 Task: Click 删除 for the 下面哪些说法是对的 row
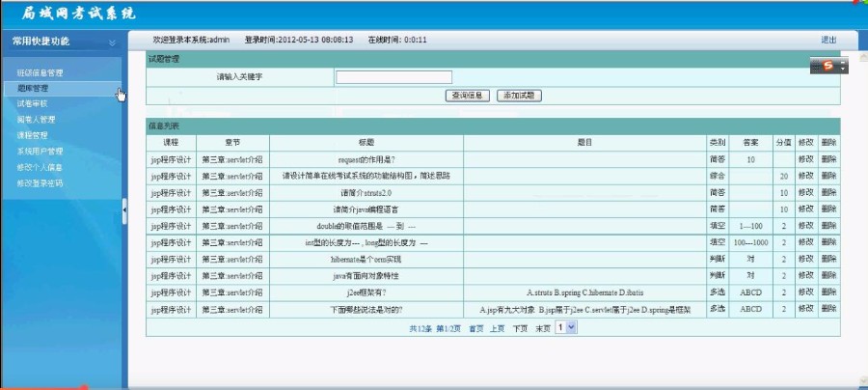tap(828, 309)
